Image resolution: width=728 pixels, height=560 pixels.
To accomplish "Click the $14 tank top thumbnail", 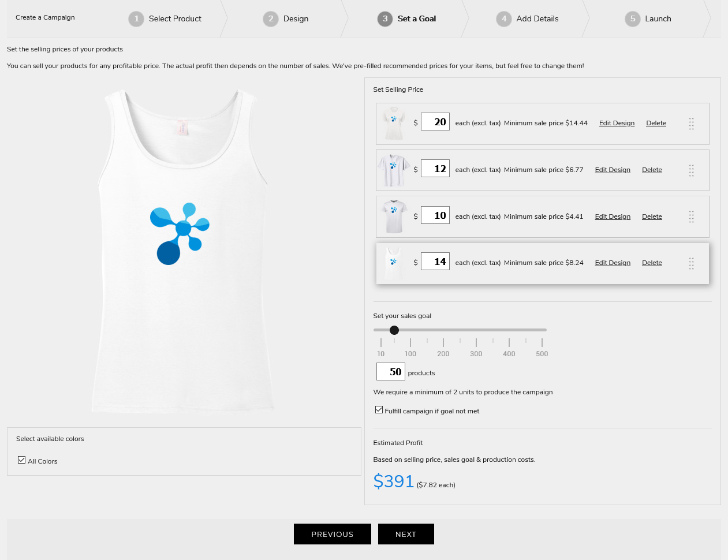I will point(394,263).
